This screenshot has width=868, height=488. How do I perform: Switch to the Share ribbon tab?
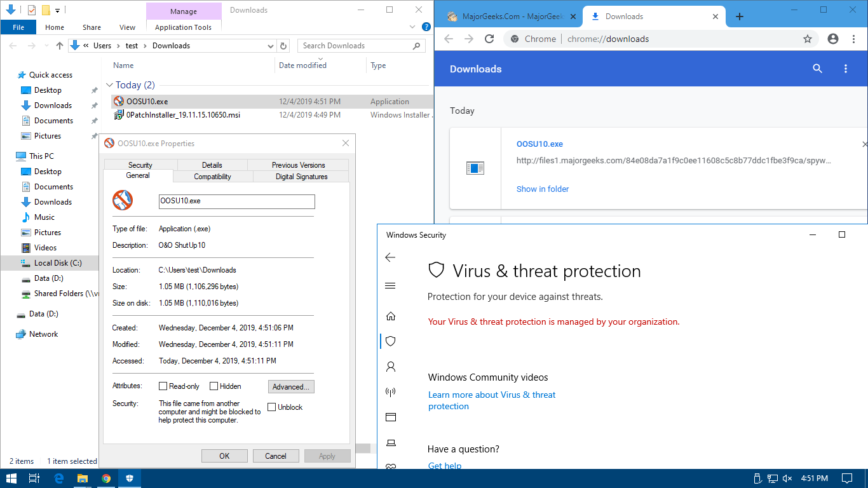(x=92, y=27)
